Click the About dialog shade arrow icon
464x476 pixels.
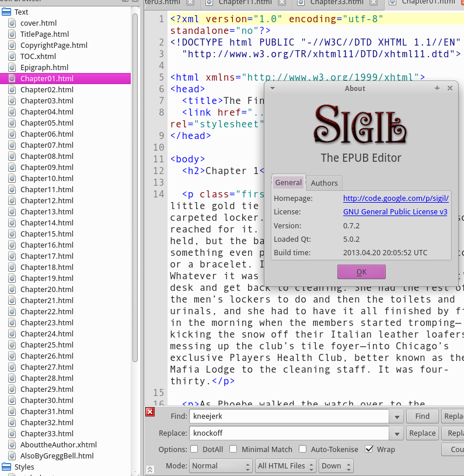tap(272, 88)
